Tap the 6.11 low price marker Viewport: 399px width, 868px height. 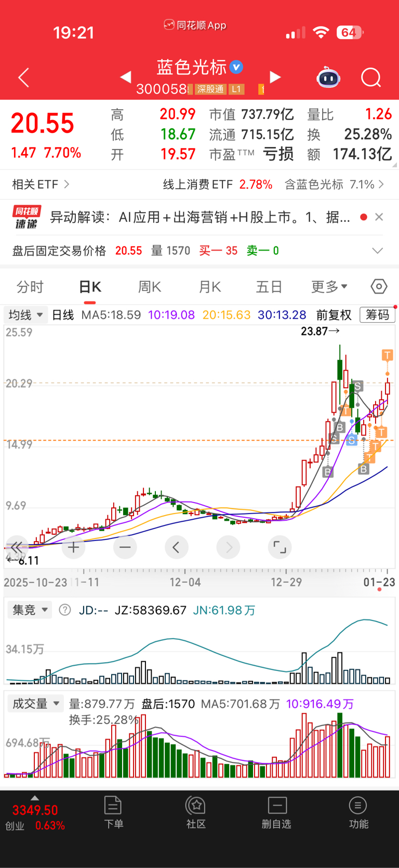pos(23,561)
